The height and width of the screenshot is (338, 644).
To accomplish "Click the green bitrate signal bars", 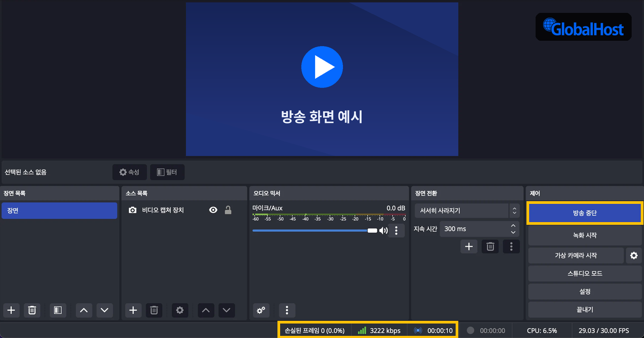I will click(x=362, y=330).
